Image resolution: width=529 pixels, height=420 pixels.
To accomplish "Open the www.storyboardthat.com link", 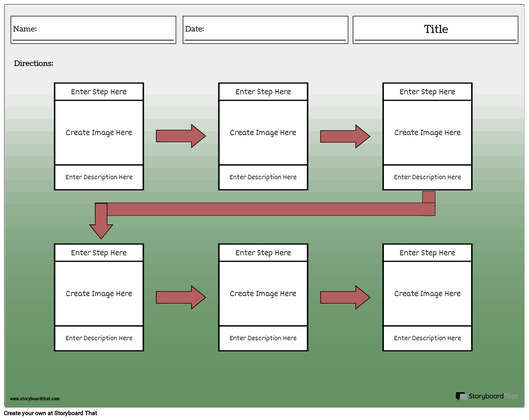I will point(35,399).
